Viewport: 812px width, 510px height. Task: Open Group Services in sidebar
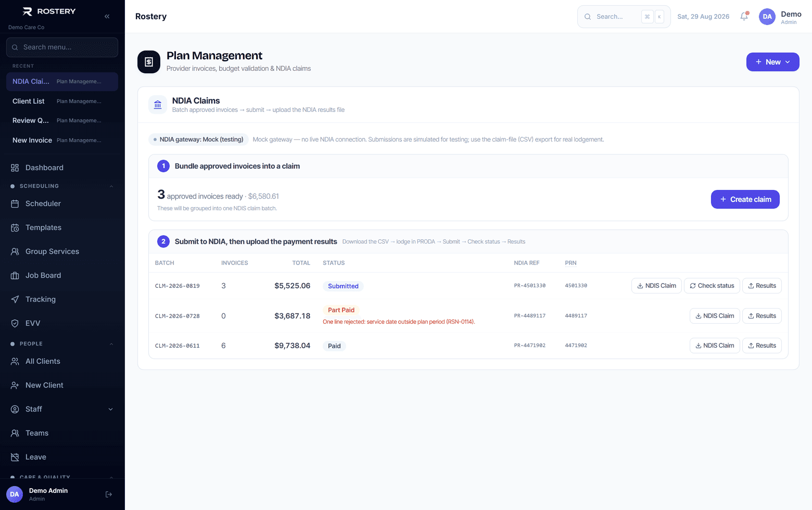pos(62,251)
